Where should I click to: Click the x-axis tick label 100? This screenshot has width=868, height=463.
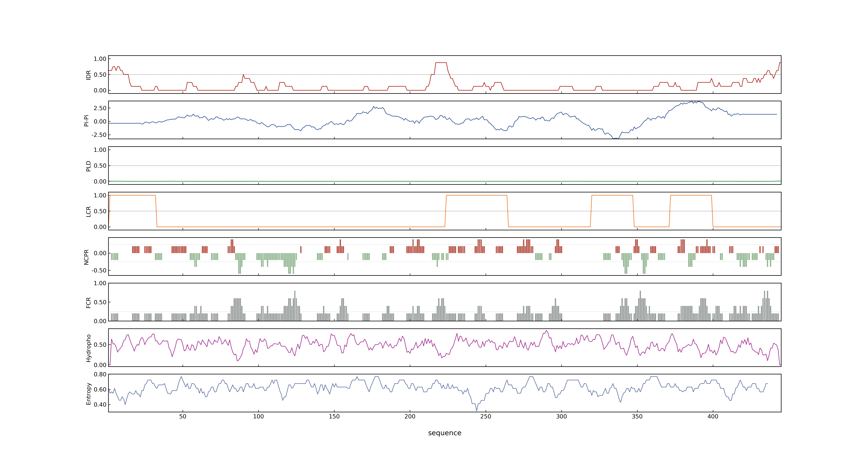pos(258,416)
